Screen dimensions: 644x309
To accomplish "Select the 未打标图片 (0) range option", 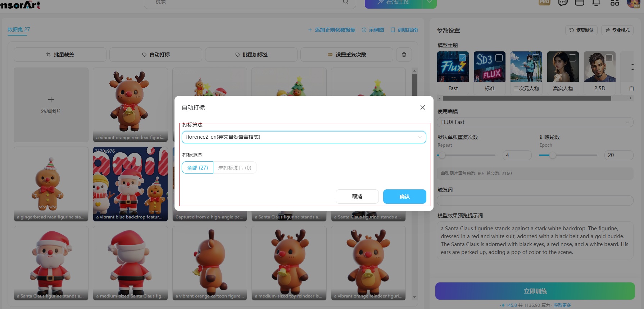I will point(235,168).
